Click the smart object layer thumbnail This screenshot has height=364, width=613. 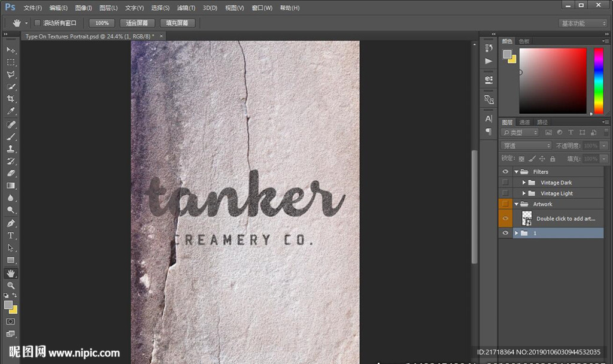(527, 219)
